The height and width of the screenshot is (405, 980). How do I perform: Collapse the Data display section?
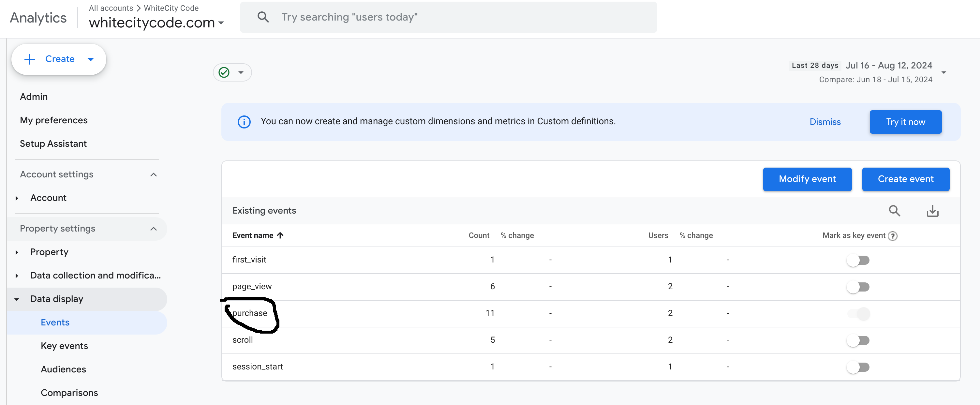(17, 299)
